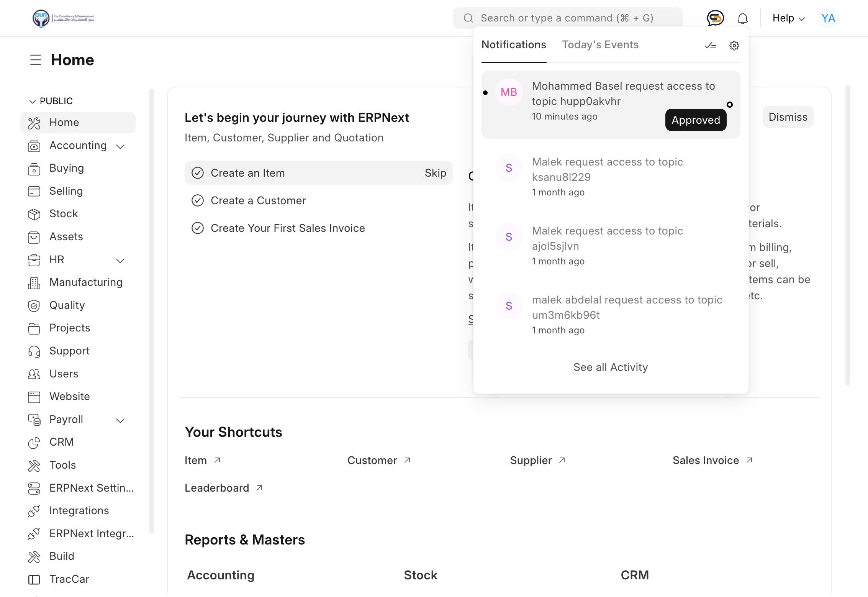Open the Stock module in sidebar
The image size is (868, 597).
click(x=64, y=213)
